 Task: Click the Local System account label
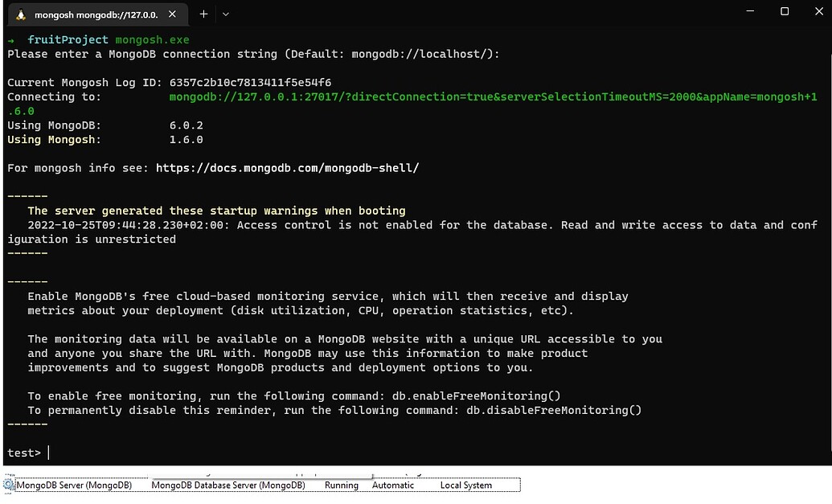(x=465, y=486)
